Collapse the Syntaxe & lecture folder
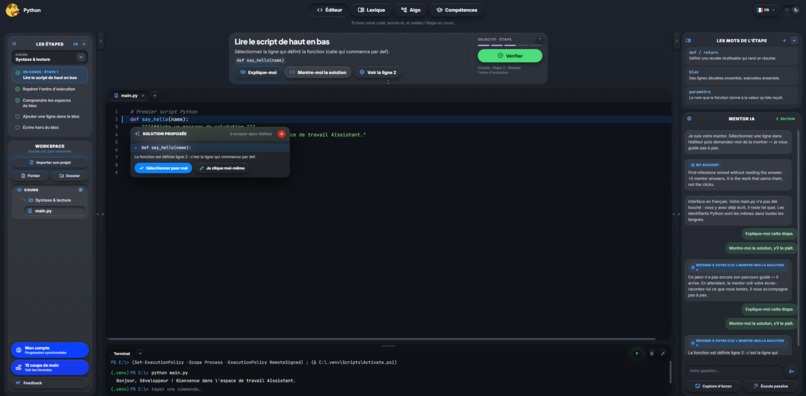The height and width of the screenshot is (396, 806). click(x=24, y=200)
